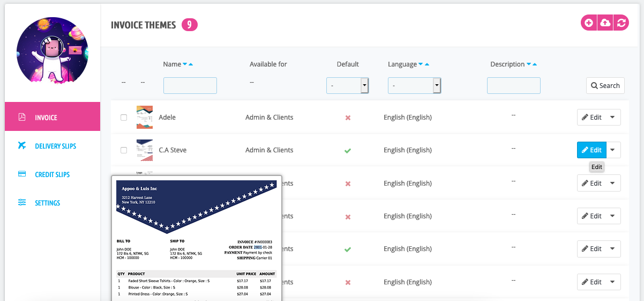Click the Name column header
644x301 pixels.
click(x=172, y=64)
